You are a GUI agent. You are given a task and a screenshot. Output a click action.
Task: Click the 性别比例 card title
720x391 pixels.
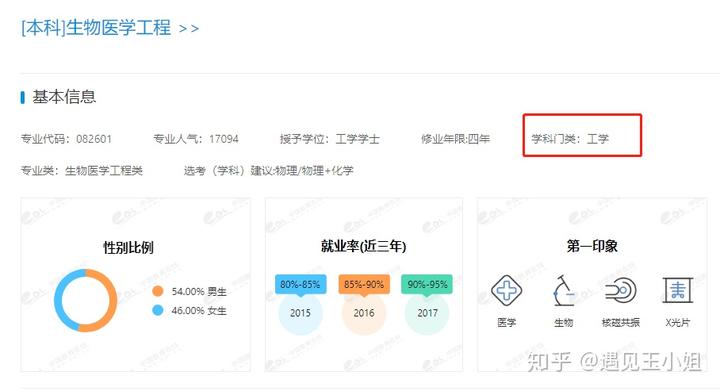point(128,248)
